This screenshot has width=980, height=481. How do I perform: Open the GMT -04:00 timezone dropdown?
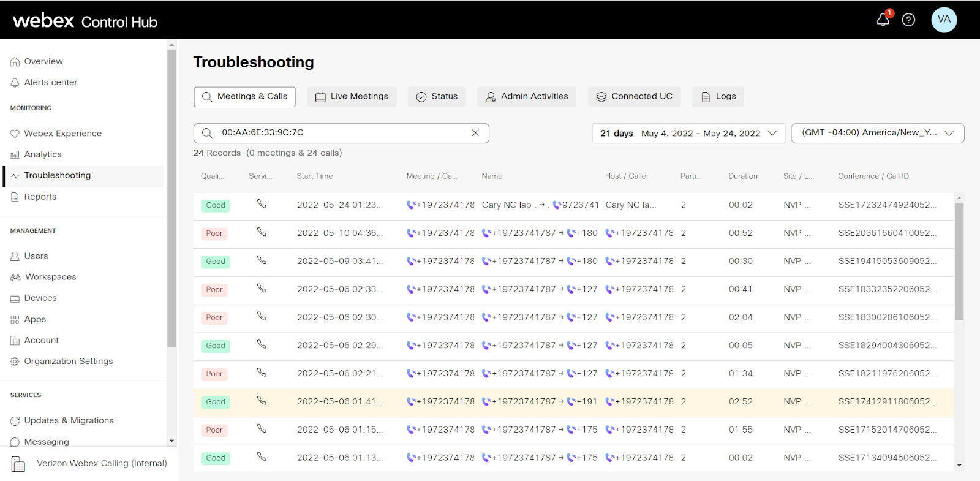pyautogui.click(x=877, y=133)
